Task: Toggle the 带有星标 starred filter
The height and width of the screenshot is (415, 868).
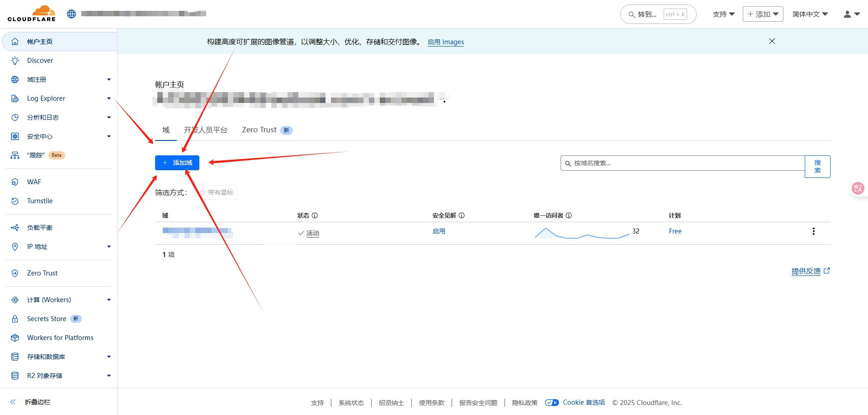Action: pyautogui.click(x=216, y=192)
